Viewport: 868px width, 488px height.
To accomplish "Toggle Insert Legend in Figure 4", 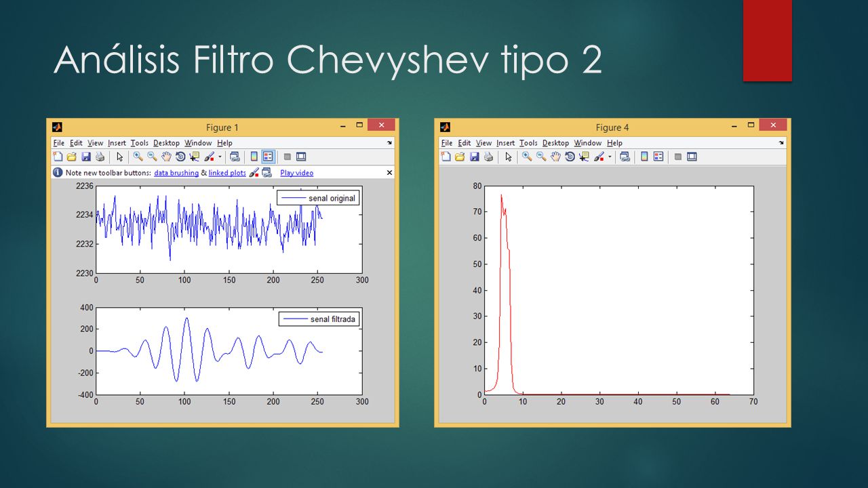I will point(658,157).
